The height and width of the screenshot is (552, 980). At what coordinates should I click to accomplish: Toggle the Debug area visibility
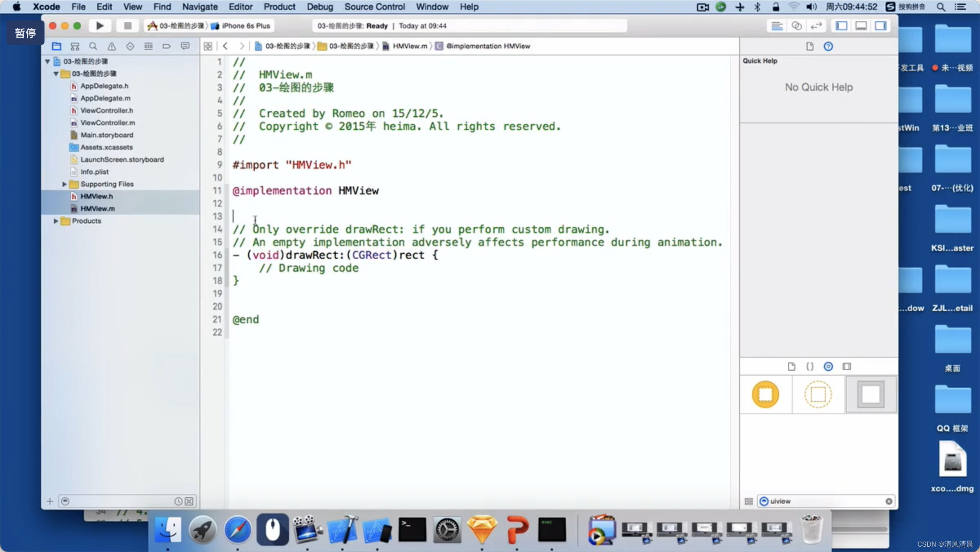point(861,26)
